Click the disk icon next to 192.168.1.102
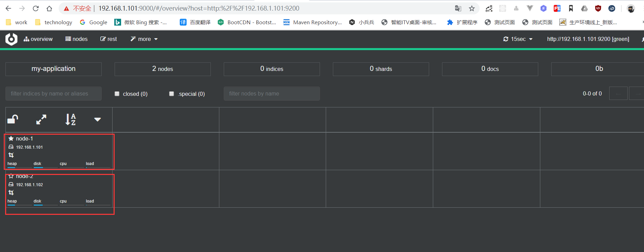Image resolution: width=644 pixels, height=252 pixels. click(11, 184)
